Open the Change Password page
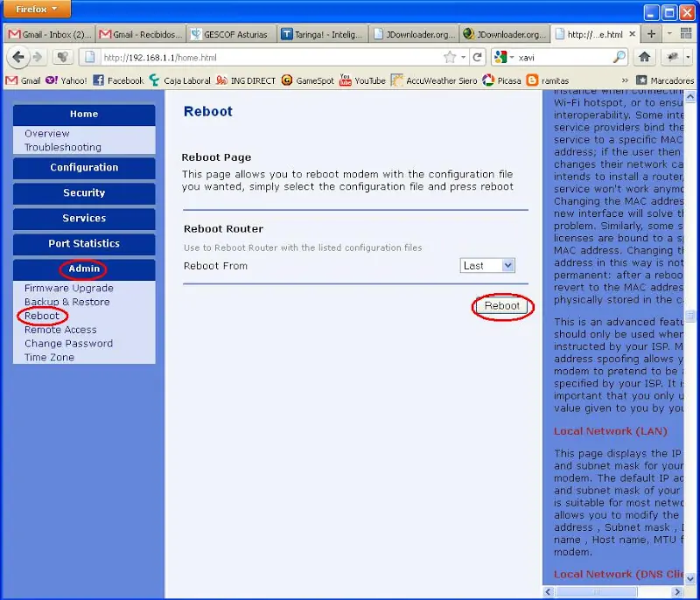Viewport: 700px width, 600px height. [68, 344]
